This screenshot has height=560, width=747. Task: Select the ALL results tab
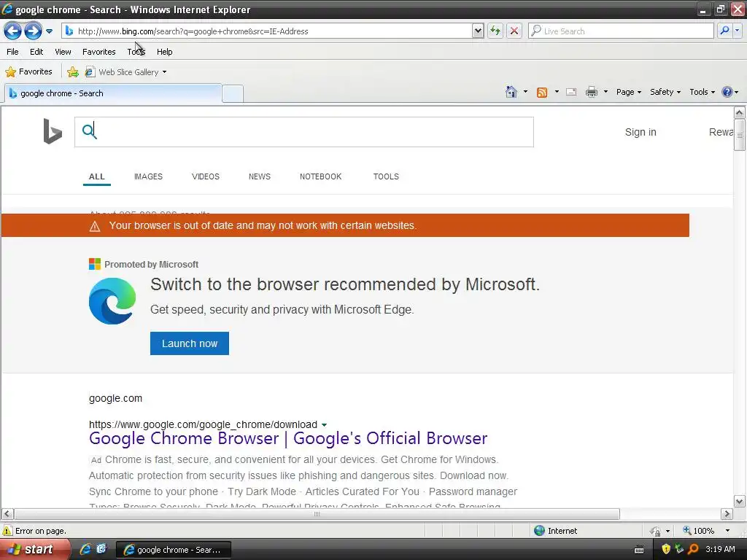(x=97, y=176)
